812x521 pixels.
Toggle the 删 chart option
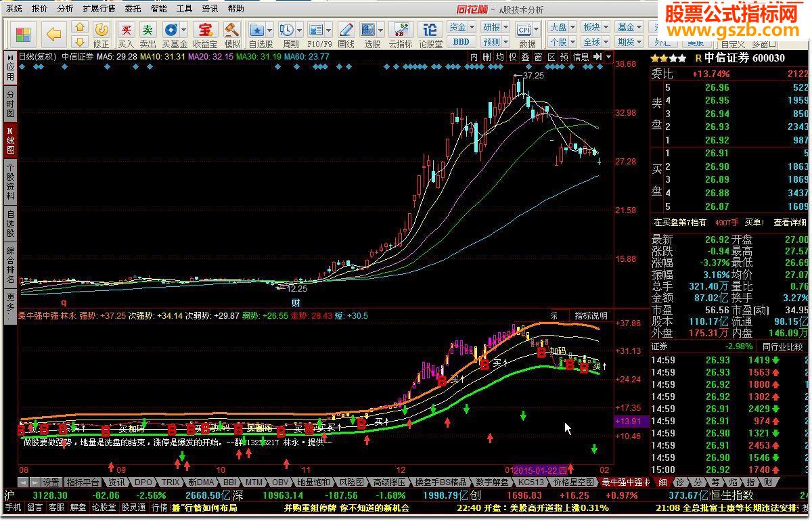point(487,57)
